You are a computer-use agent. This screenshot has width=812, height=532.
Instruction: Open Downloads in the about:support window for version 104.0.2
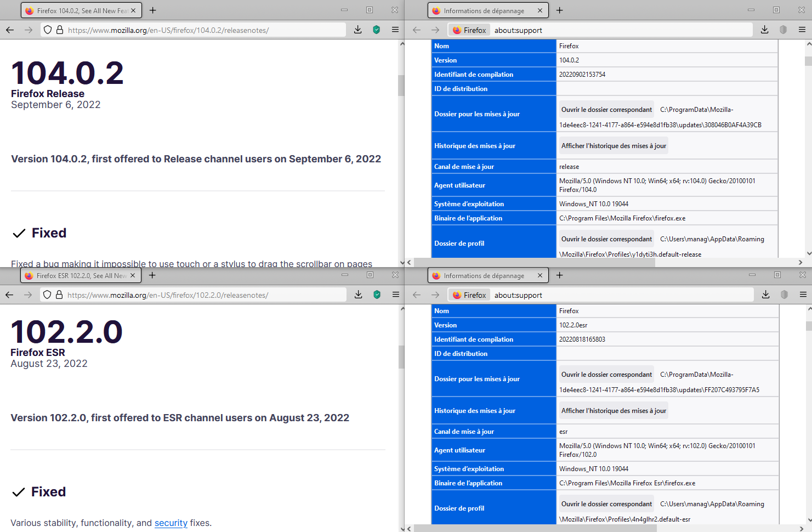pyautogui.click(x=765, y=30)
